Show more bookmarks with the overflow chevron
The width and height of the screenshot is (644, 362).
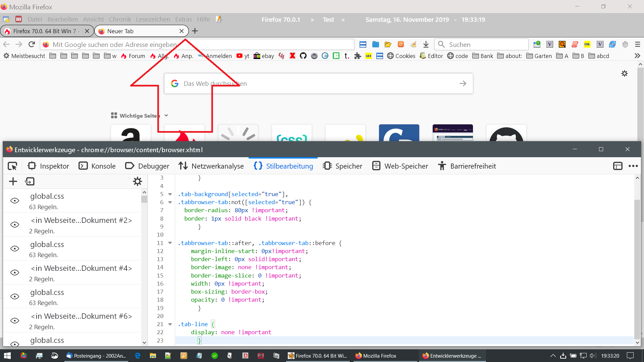click(637, 56)
